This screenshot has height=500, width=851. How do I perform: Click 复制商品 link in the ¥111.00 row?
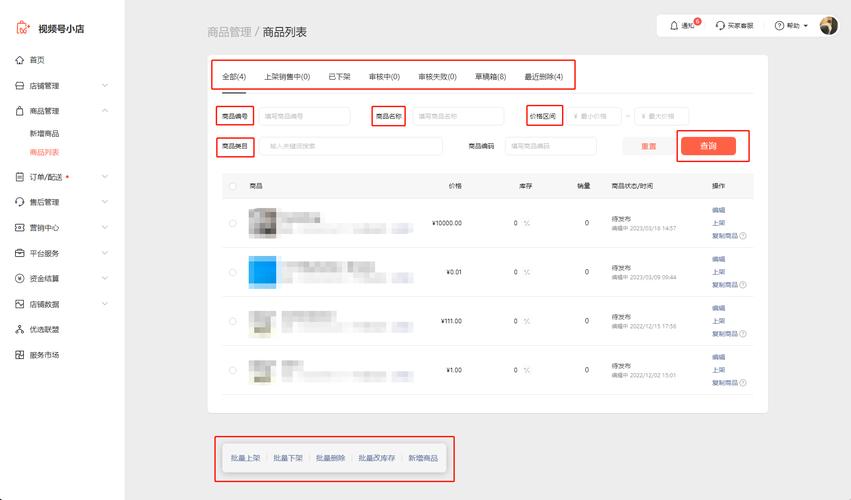pyautogui.click(x=725, y=334)
